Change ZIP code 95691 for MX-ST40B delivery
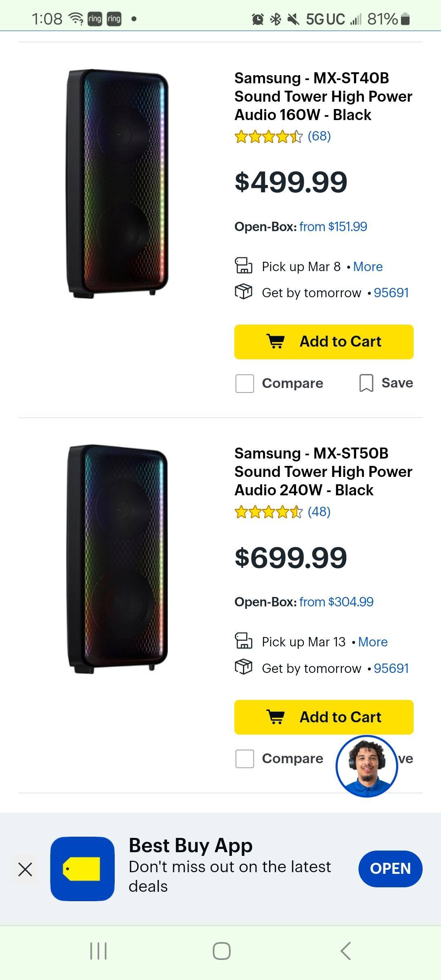This screenshot has height=980, width=441. pyautogui.click(x=391, y=293)
